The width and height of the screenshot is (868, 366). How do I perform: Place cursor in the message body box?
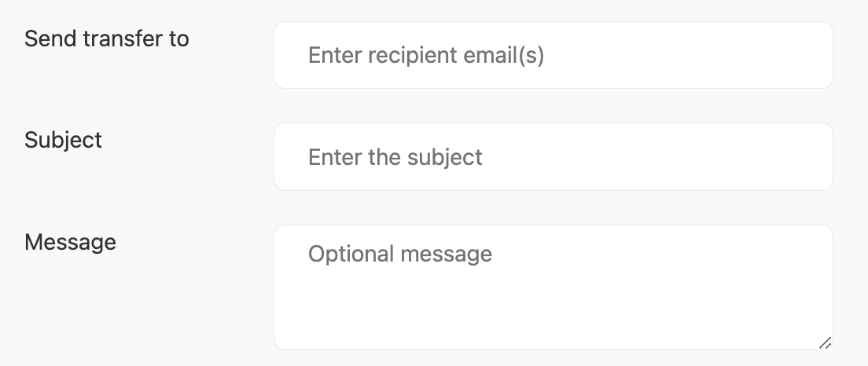coord(550,306)
